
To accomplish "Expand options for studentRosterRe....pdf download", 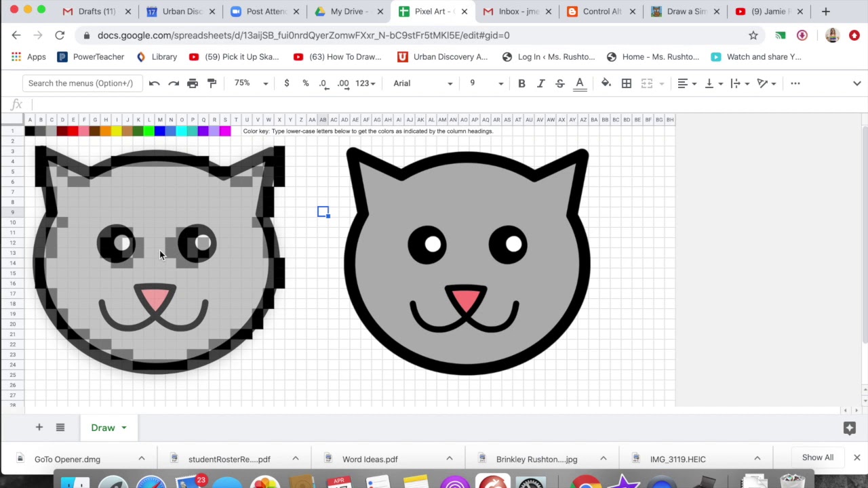I will pyautogui.click(x=296, y=459).
